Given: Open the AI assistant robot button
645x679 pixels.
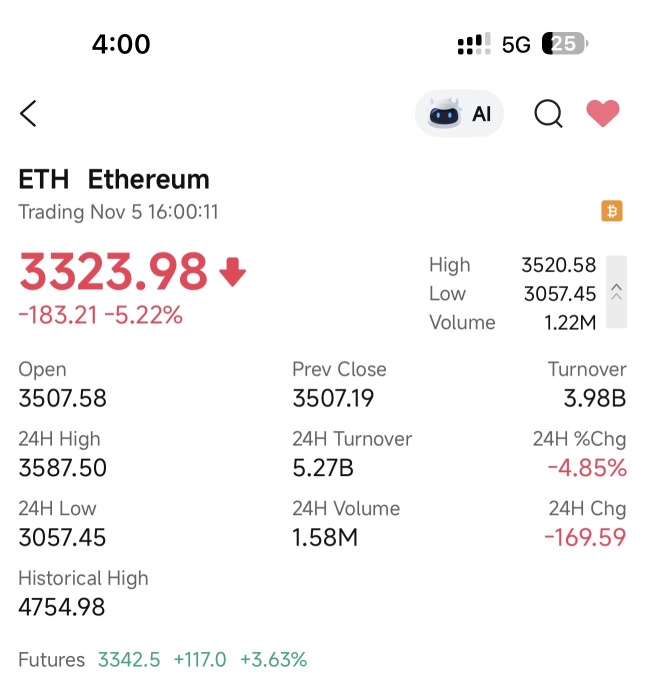Looking at the screenshot, I should (460, 114).
